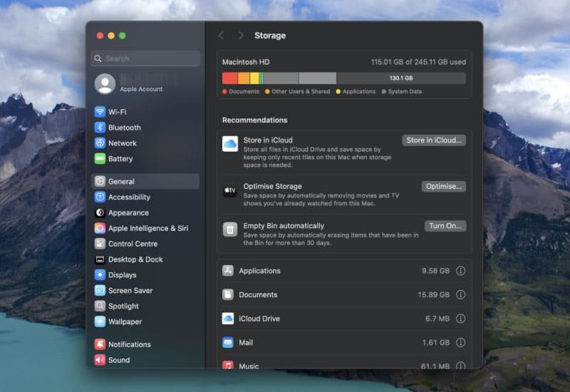The image size is (570, 392).
Task: Click the Macintosh HD title
Action: (x=246, y=62)
